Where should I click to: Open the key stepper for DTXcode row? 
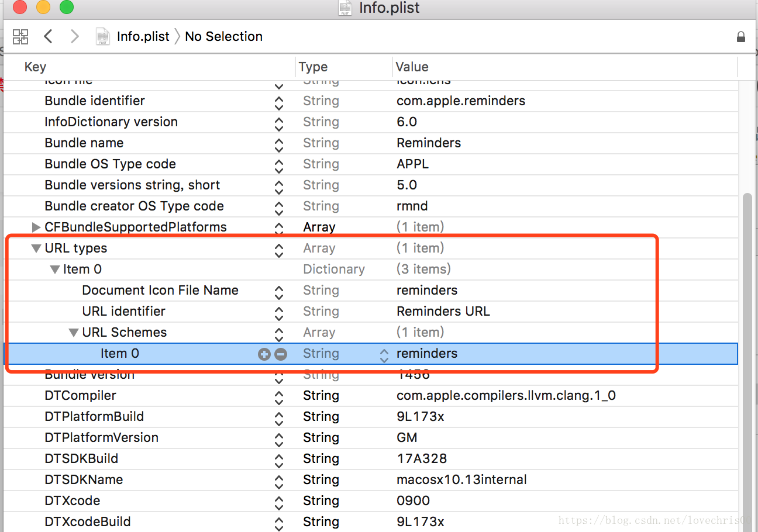pos(279,503)
